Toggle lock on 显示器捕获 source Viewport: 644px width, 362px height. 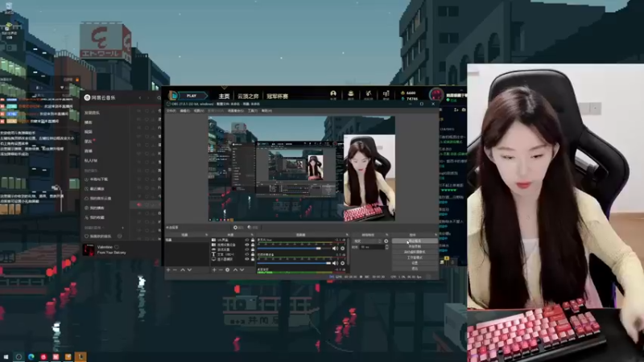click(x=253, y=259)
